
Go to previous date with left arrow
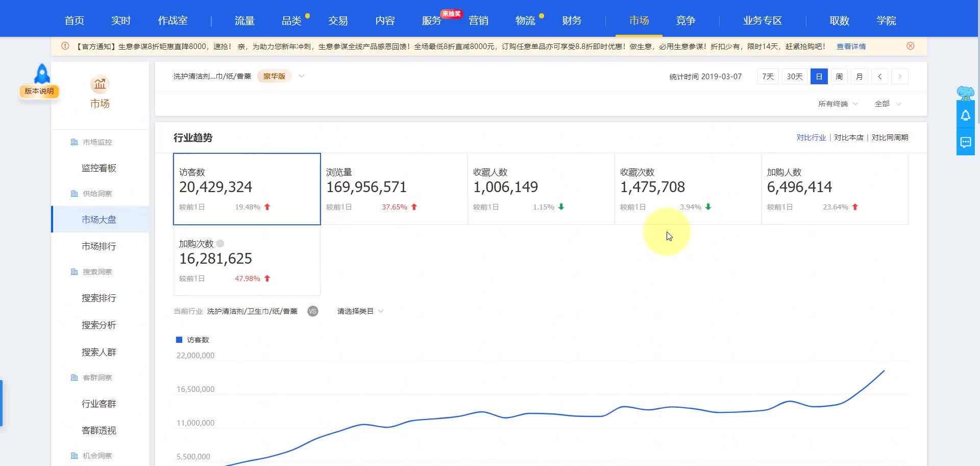879,77
